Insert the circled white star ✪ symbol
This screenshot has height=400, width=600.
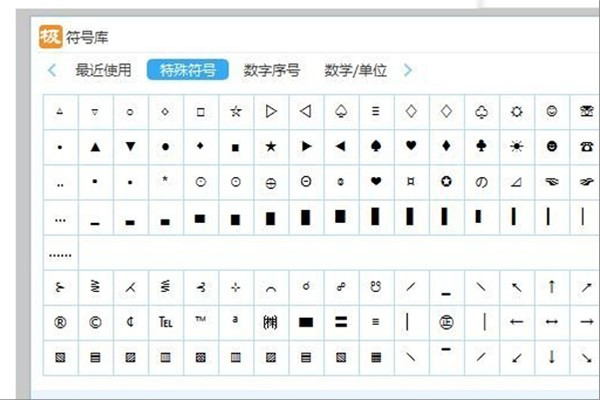coord(446,182)
